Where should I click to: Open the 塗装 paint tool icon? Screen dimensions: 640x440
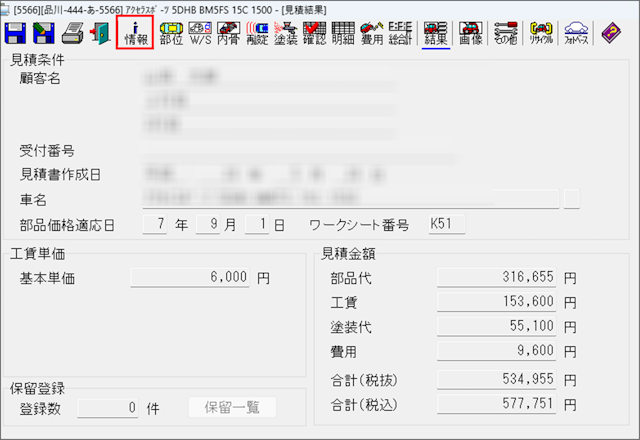coord(286,33)
